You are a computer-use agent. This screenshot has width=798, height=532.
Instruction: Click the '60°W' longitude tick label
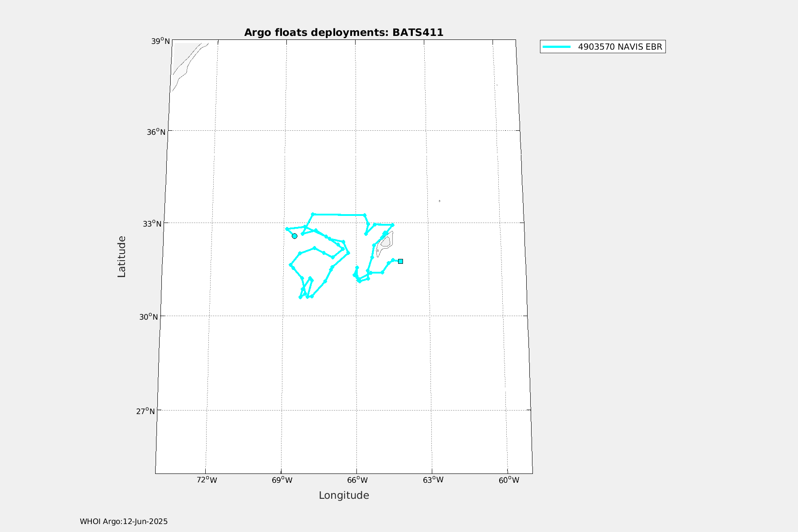coord(509,480)
